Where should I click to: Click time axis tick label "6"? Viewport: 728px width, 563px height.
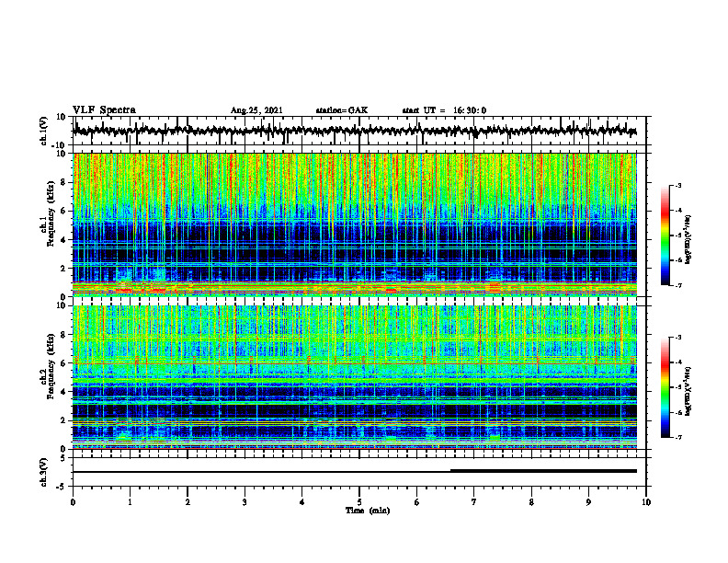click(x=417, y=502)
